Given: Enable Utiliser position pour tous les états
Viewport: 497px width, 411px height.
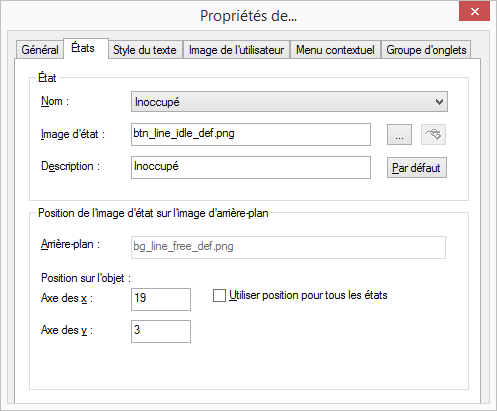Looking at the screenshot, I should [x=219, y=296].
